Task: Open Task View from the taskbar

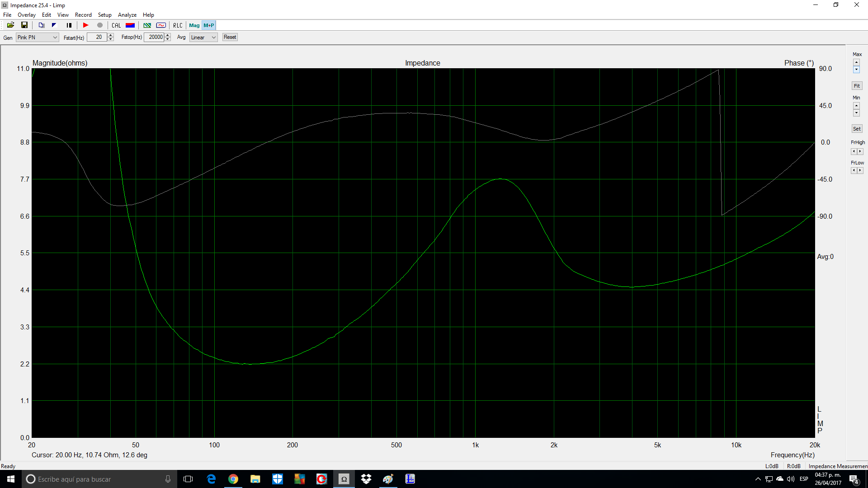Action: [188, 479]
